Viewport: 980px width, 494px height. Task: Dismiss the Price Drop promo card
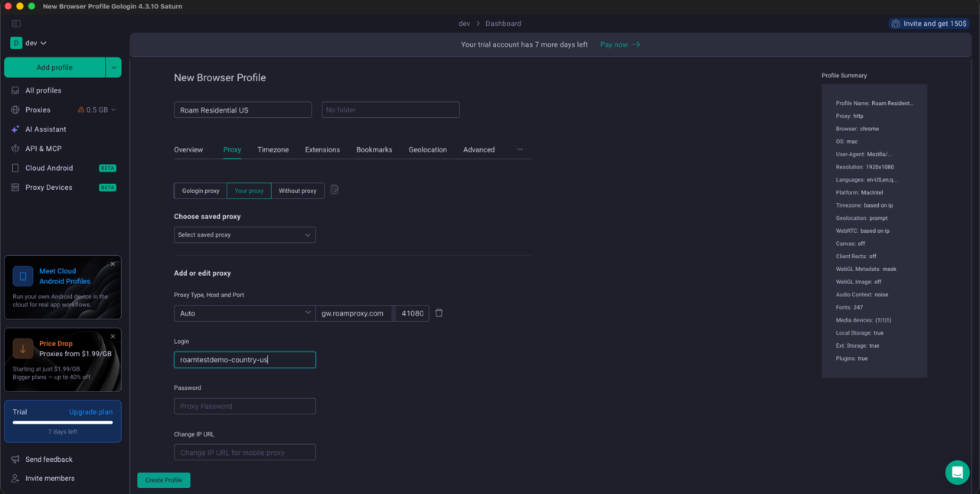click(x=113, y=336)
